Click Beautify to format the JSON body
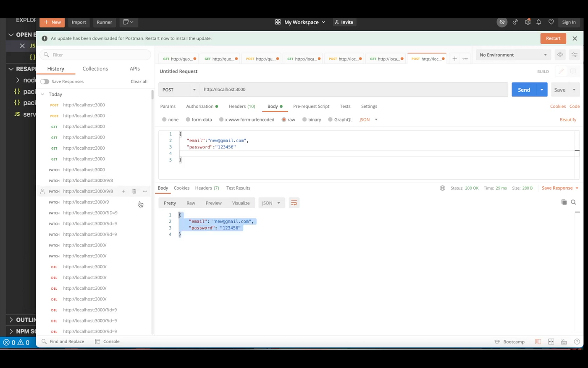 568,119
